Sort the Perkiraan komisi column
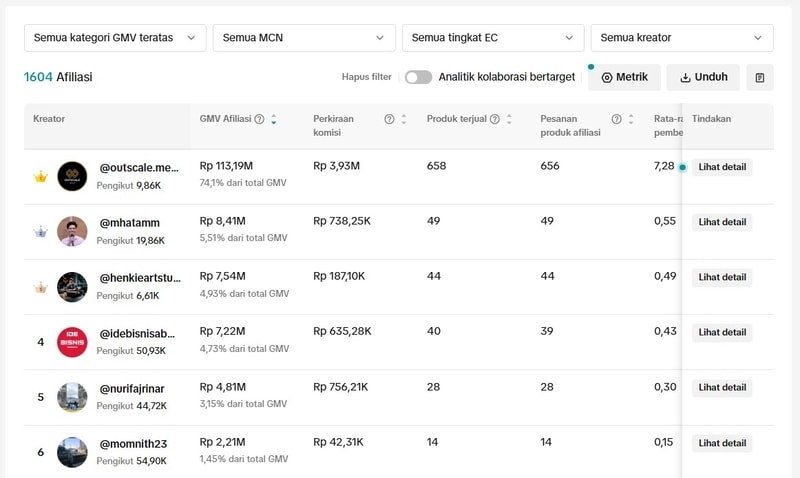The height and width of the screenshot is (478, 800). 404,119
